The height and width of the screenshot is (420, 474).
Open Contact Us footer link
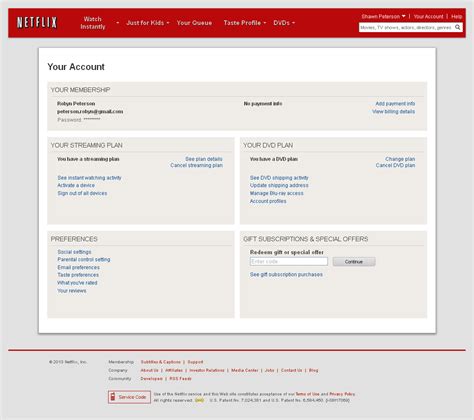coord(292,370)
